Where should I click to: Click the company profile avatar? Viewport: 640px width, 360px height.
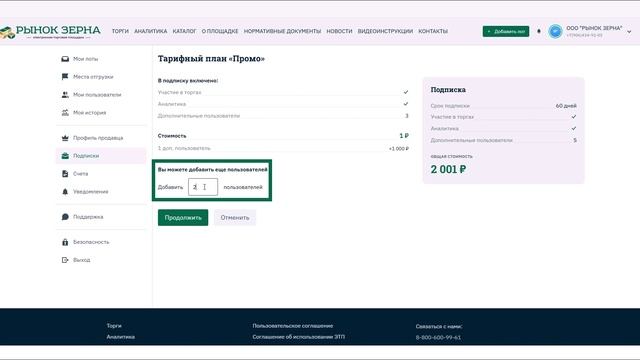click(555, 31)
